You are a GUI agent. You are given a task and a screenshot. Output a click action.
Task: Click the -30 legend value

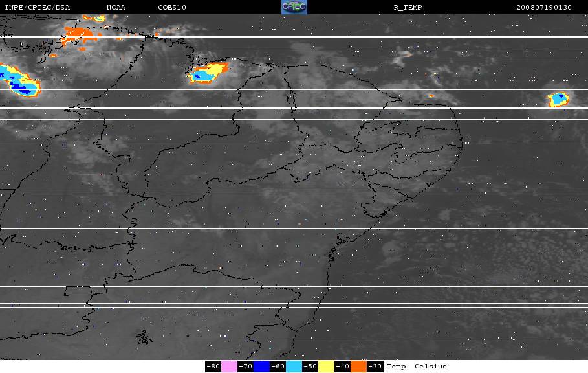(x=375, y=367)
